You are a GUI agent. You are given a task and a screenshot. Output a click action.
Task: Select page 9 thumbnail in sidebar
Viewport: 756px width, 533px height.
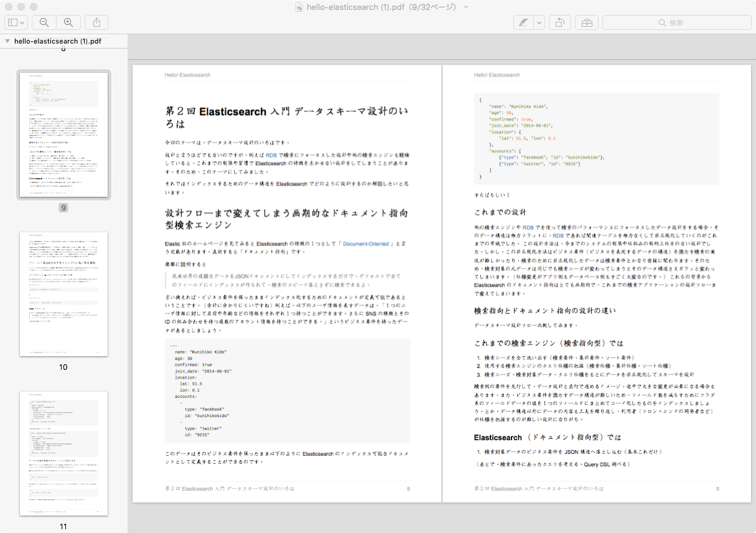coord(63,135)
